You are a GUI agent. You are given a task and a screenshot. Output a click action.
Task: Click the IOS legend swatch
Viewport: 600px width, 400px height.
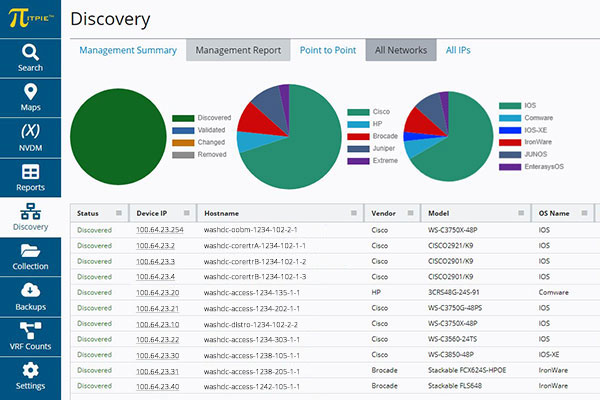pos(510,106)
